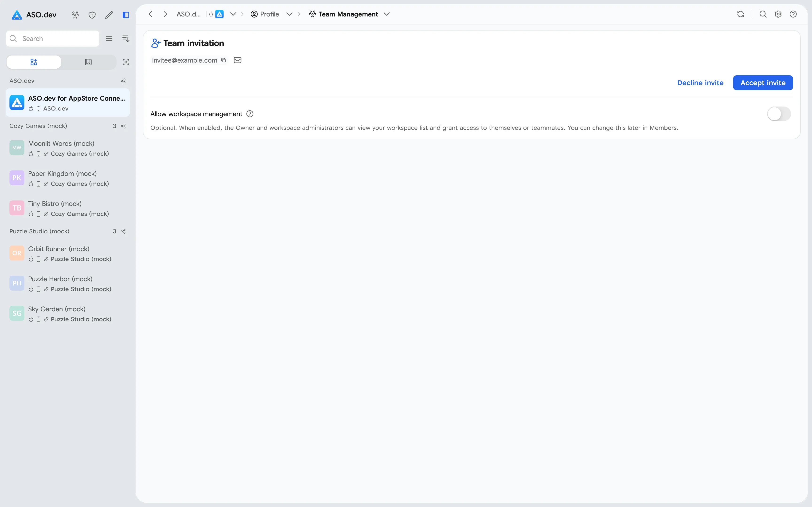Enable Allow workspace management switch
This screenshot has height=507, width=812.
pos(779,114)
